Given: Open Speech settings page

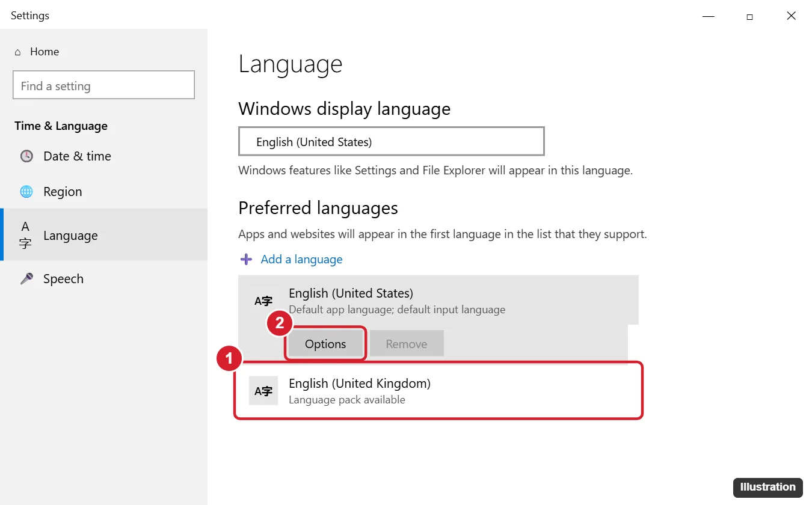Looking at the screenshot, I should (x=103, y=279).
